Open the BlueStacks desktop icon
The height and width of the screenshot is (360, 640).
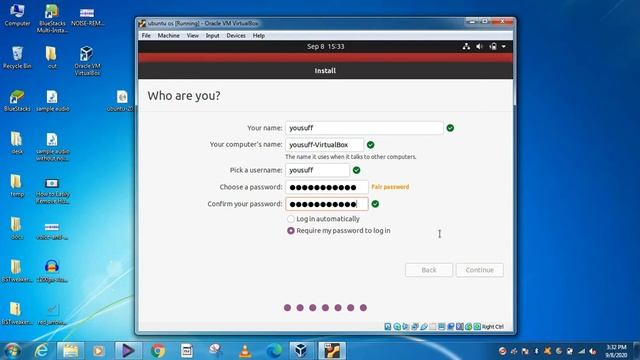click(17, 101)
